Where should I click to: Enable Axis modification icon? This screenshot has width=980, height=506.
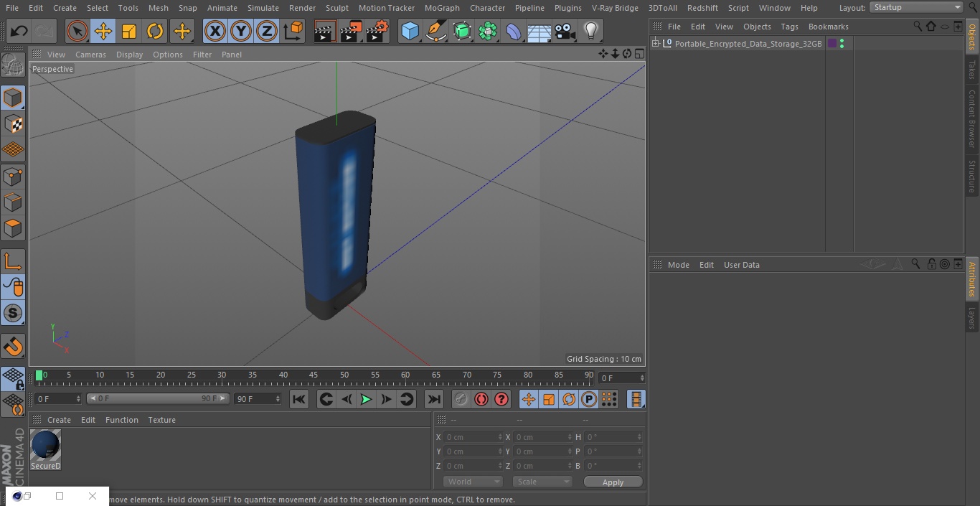(x=13, y=261)
